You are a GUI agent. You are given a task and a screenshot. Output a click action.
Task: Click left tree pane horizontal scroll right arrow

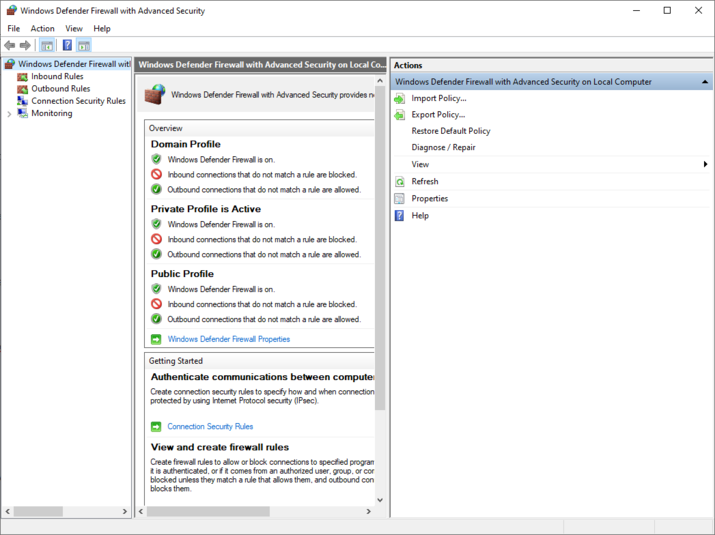(x=124, y=512)
